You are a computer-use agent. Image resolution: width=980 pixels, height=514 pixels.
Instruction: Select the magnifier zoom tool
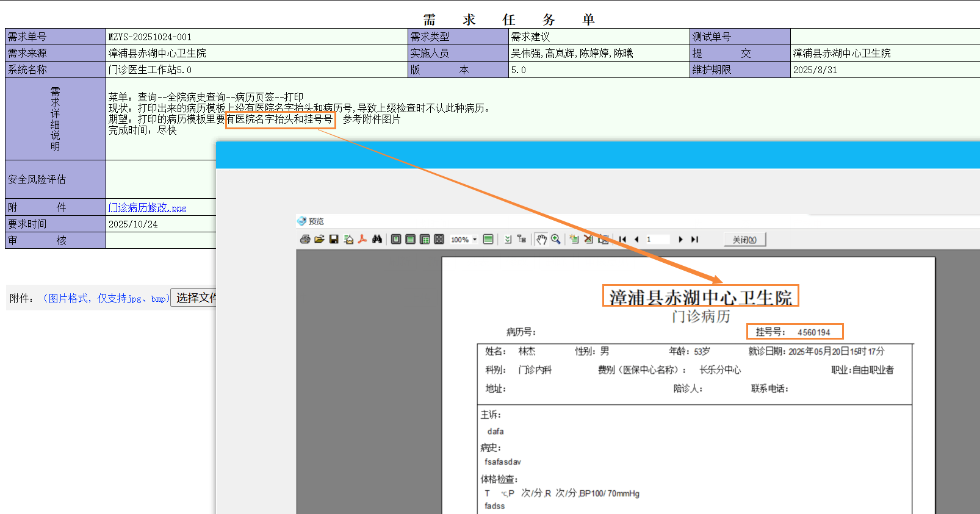click(555, 240)
